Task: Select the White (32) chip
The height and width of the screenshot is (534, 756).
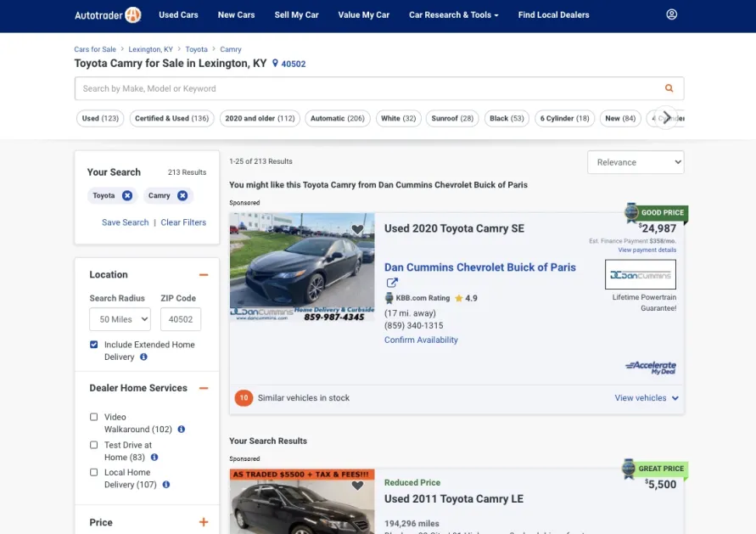Action: point(398,118)
